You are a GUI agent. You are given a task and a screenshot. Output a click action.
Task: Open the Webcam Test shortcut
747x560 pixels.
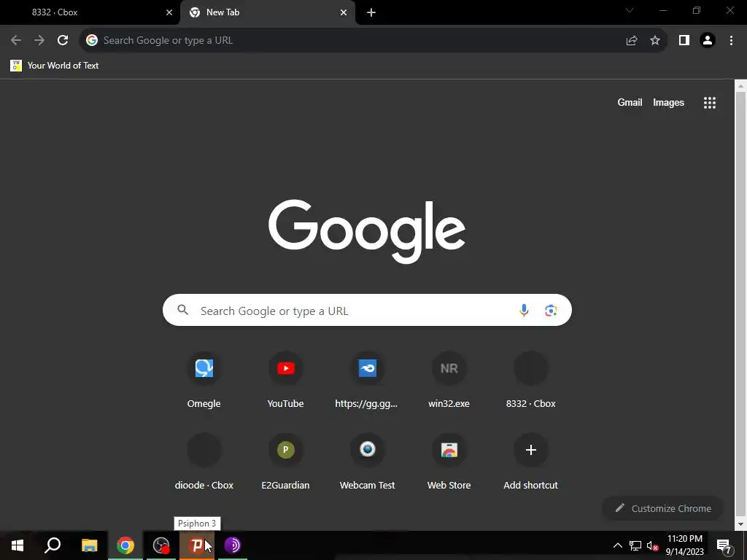point(368,463)
